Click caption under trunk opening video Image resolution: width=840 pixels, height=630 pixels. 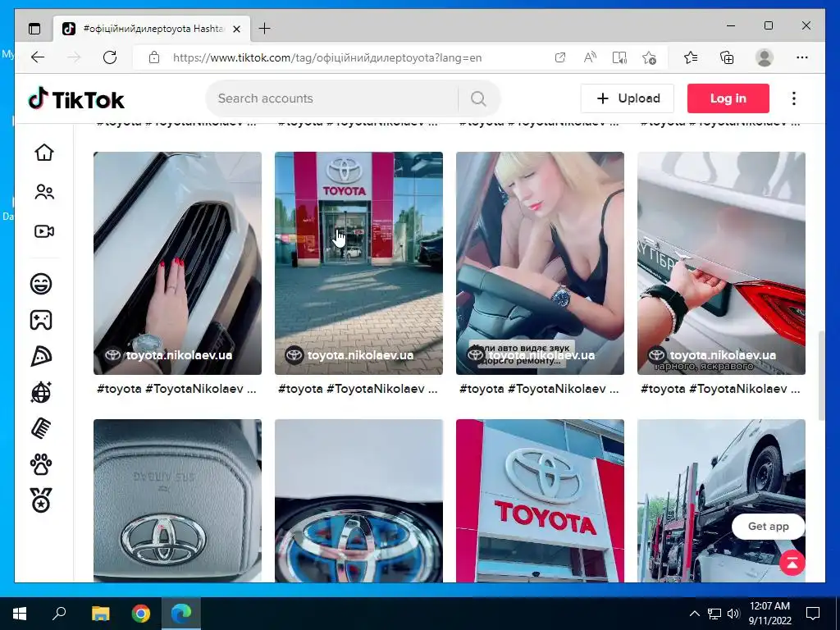click(720, 389)
